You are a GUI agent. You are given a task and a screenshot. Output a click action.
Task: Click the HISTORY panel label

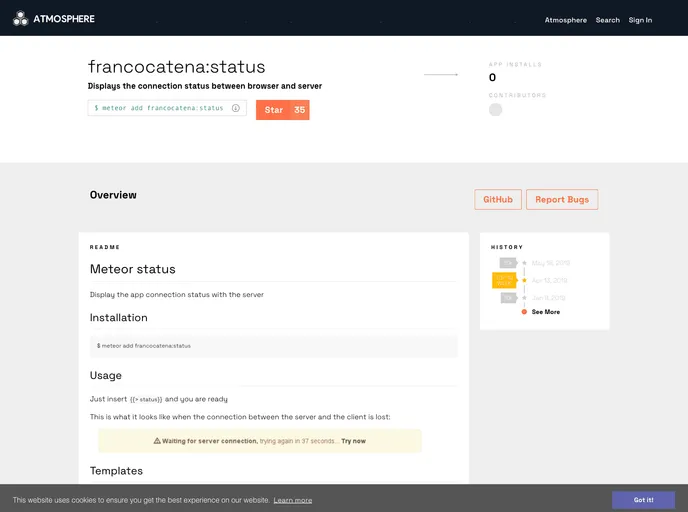507,247
